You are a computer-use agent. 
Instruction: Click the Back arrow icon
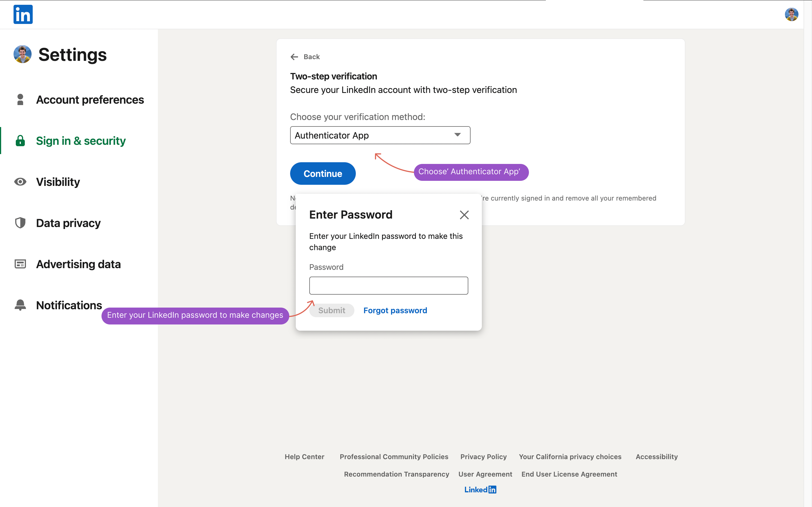(x=294, y=57)
